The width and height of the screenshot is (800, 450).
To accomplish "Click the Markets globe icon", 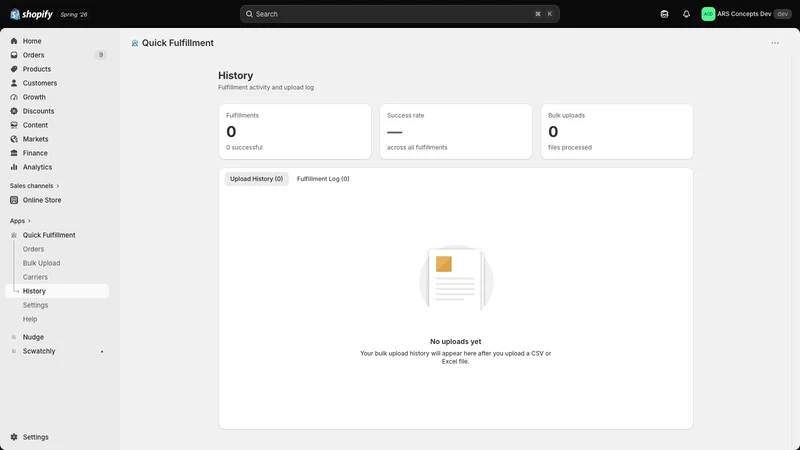I will pyautogui.click(x=14, y=139).
